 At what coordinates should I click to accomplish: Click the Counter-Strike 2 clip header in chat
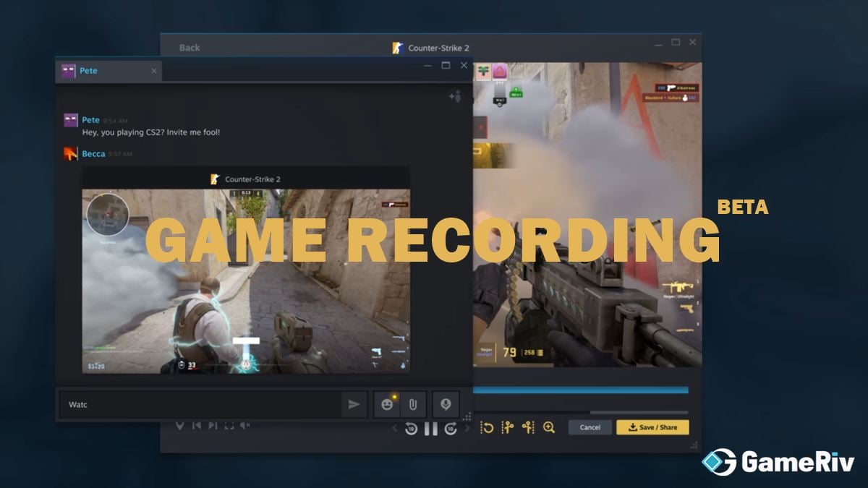point(246,179)
